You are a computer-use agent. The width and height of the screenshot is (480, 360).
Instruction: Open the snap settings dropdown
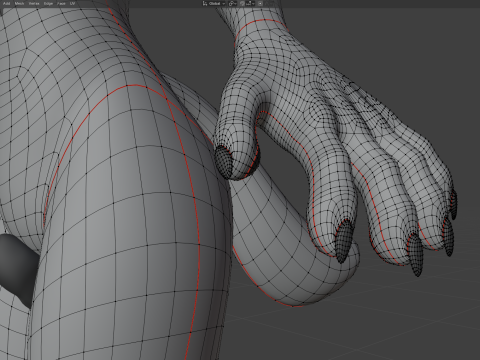coord(250,4)
